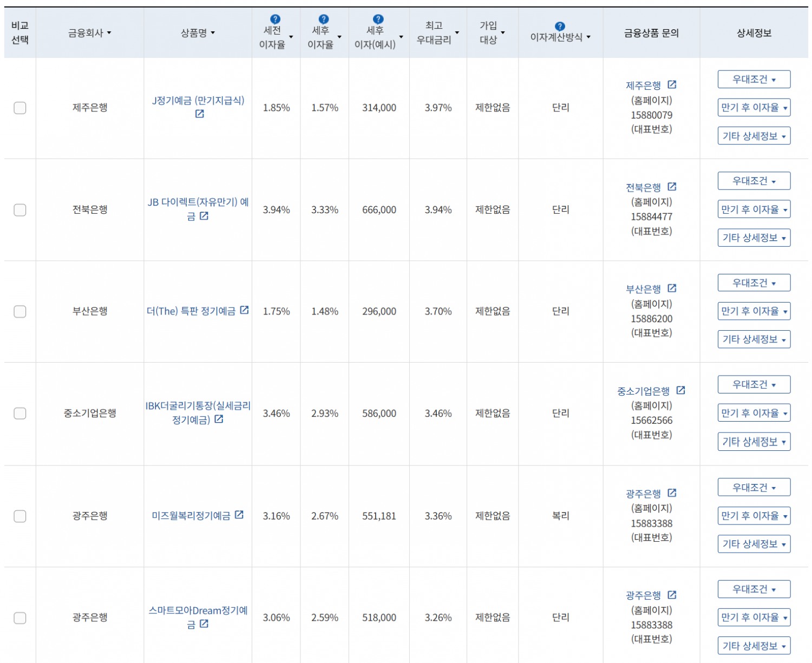Click the 복리 cell in 미즈월복리정기예금 row

[x=560, y=516]
